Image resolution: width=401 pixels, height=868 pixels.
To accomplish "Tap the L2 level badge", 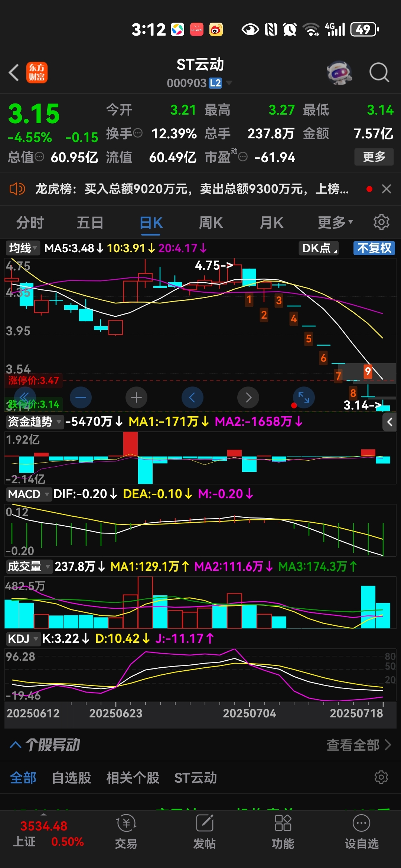I will (215, 83).
